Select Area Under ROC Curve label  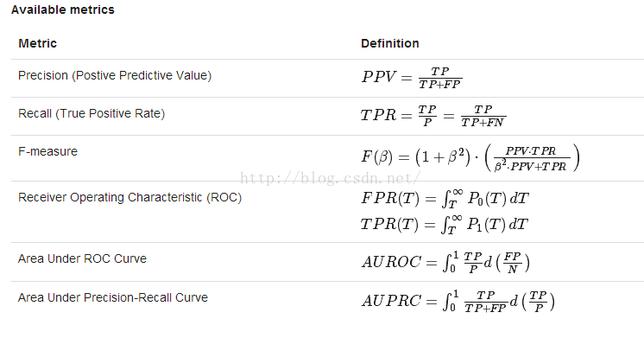coord(82,258)
